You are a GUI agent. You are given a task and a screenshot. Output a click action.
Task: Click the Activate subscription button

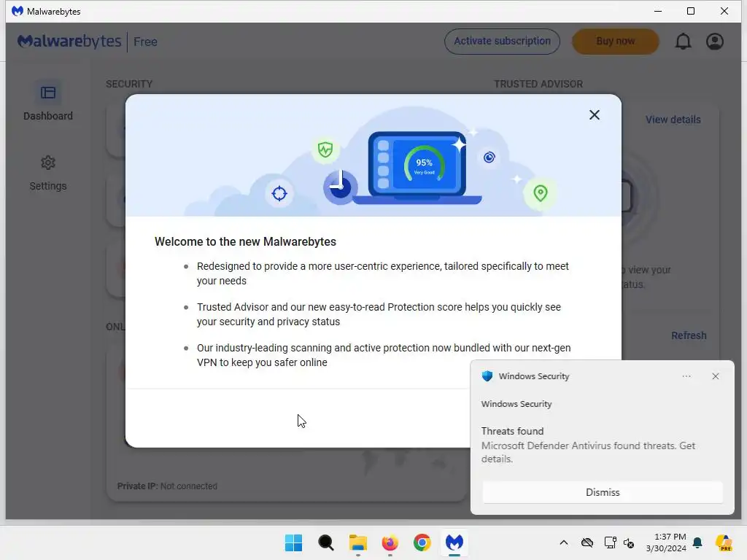(502, 42)
